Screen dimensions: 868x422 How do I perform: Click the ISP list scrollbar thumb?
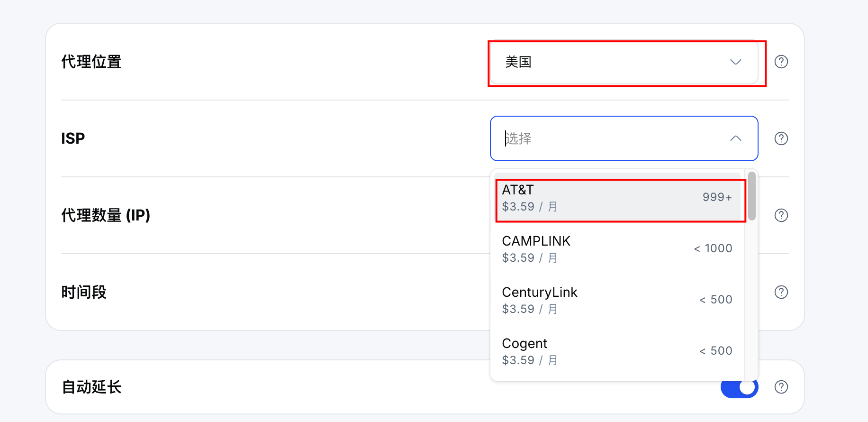click(x=751, y=196)
